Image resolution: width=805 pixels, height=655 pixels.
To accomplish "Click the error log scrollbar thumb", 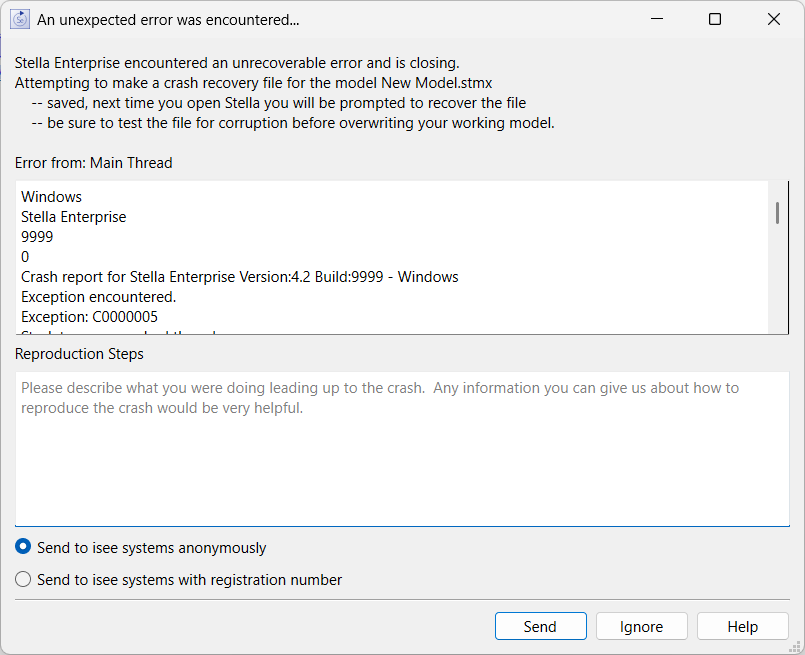I will (777, 212).
